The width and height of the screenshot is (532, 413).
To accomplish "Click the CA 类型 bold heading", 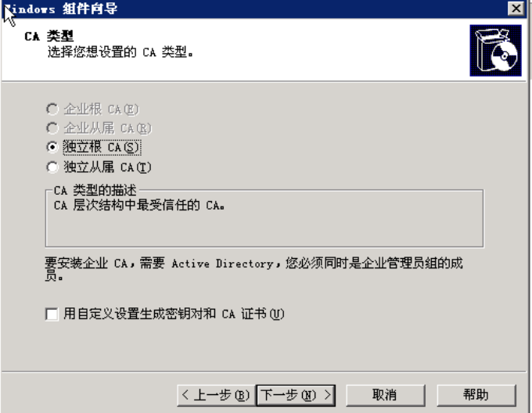I will [x=49, y=36].
